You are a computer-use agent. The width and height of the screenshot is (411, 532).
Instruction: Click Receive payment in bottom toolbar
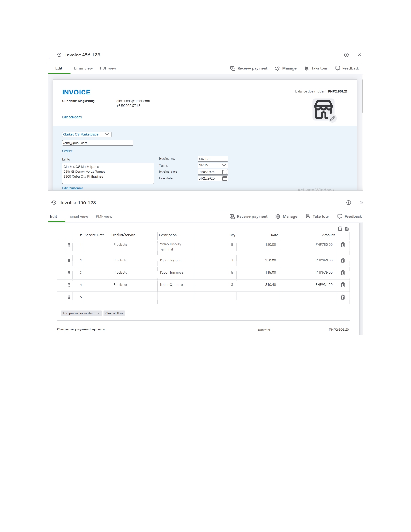coord(249,216)
